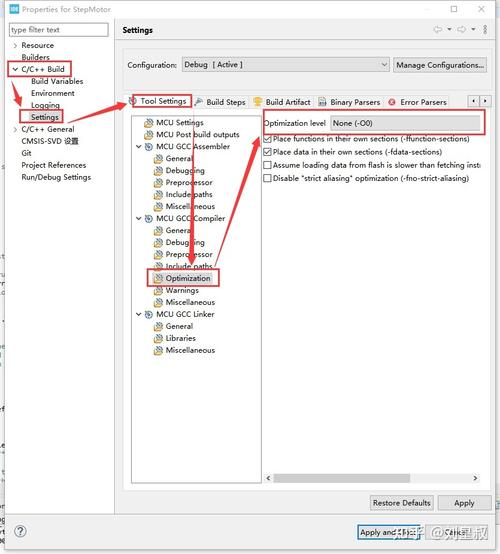Click the Build Steps tab wrench icon
The image size is (500, 554).
pyautogui.click(x=199, y=102)
